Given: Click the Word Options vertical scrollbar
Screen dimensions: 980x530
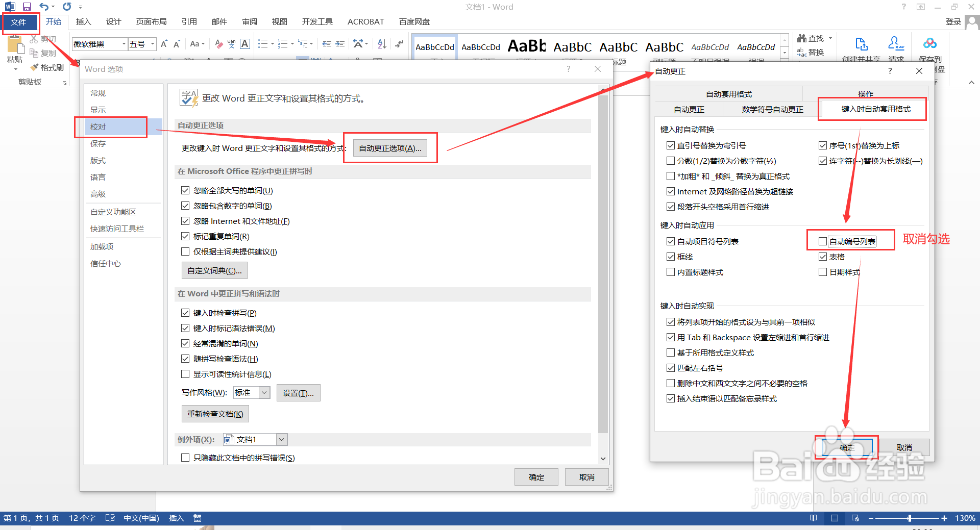Looking at the screenshot, I should (x=603, y=265).
